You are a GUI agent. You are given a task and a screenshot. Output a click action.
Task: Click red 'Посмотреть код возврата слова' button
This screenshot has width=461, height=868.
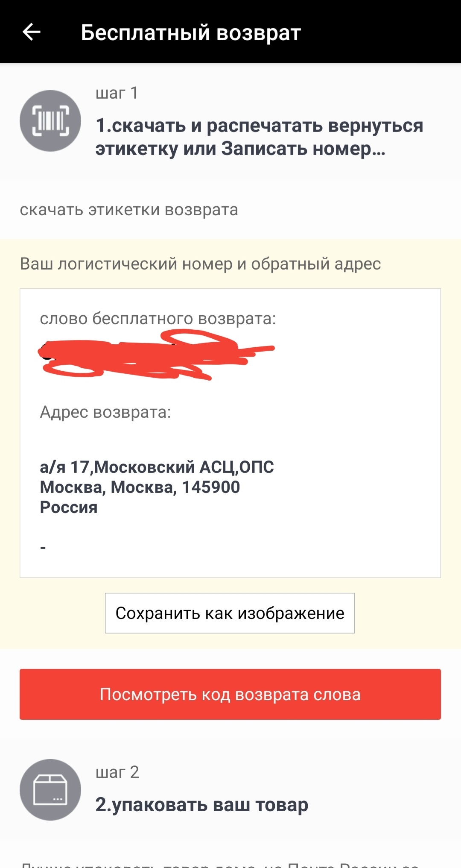tap(230, 695)
